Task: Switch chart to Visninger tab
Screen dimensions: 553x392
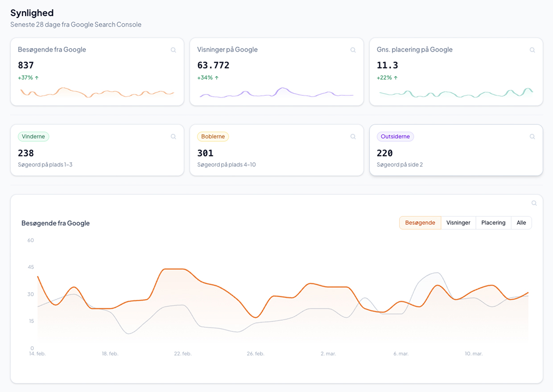Action: [x=458, y=223]
